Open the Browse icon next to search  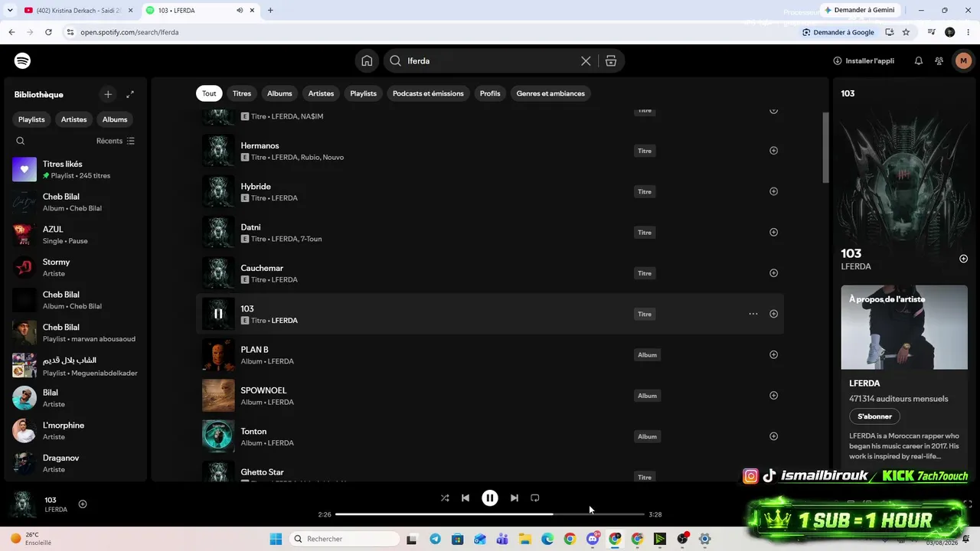pyautogui.click(x=611, y=61)
